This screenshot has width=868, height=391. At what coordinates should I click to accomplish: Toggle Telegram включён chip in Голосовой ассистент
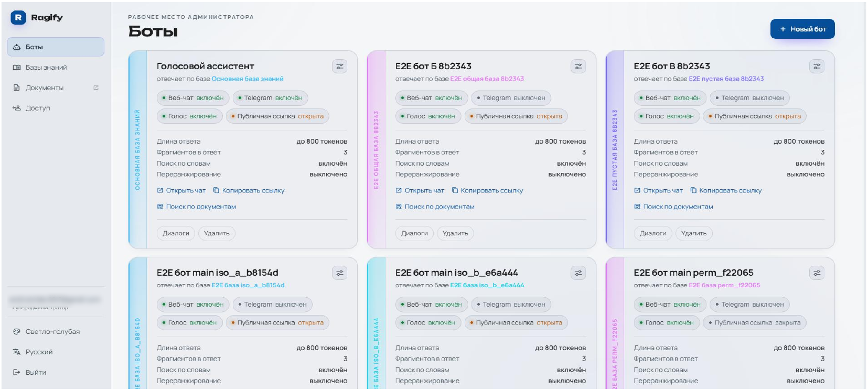pos(271,98)
